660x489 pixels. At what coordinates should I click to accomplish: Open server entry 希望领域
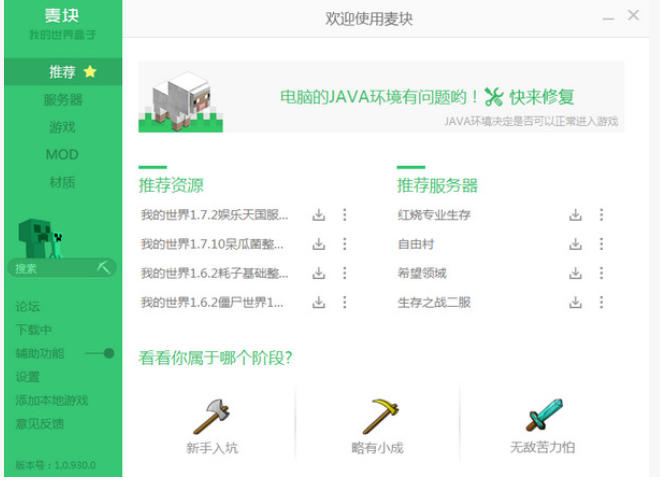pos(422,273)
